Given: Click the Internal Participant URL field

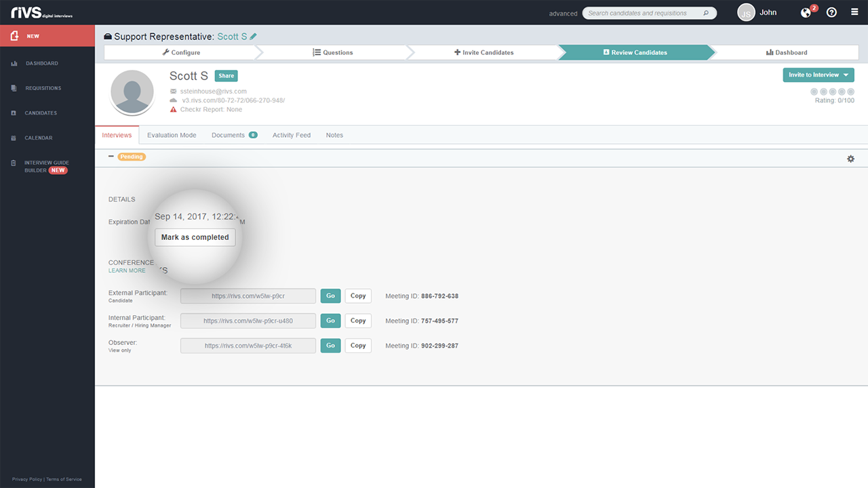Looking at the screenshot, I should click(248, 321).
